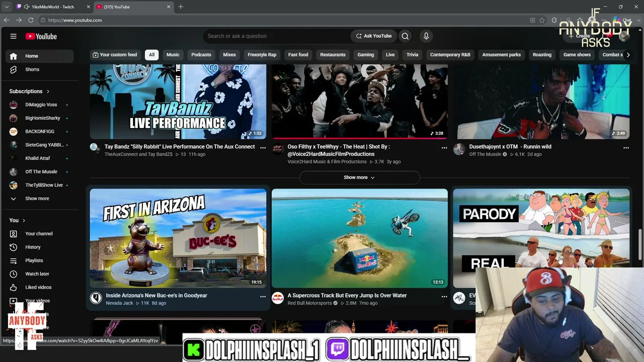Click Red Bull Motorsports channel avatar
The width and height of the screenshot is (644, 362).
pos(278,298)
